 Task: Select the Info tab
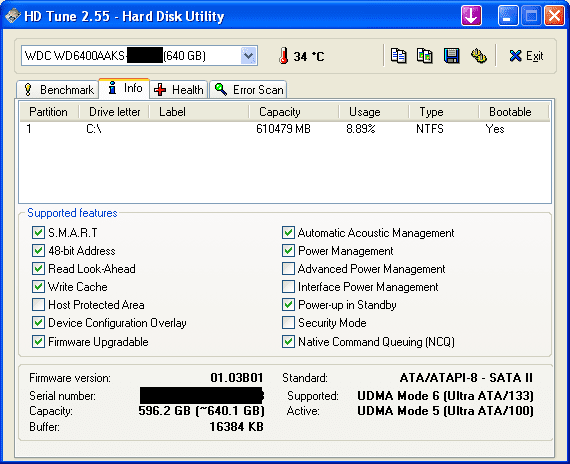[x=125, y=88]
